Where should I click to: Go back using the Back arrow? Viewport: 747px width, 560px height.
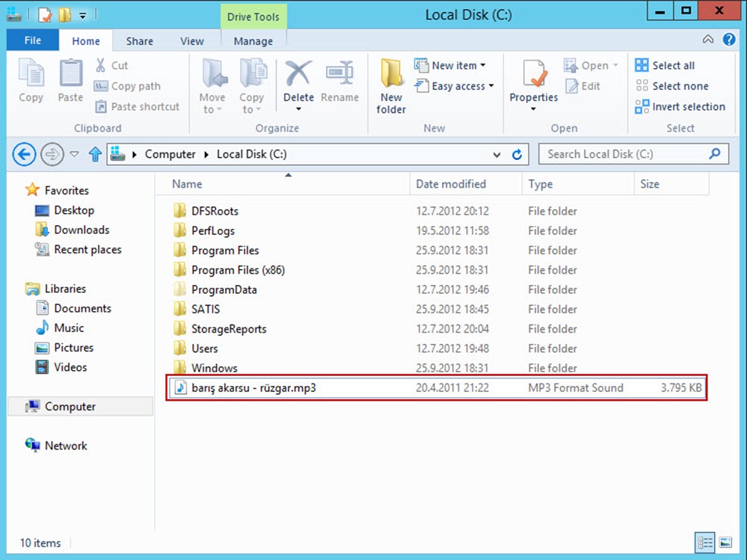tap(24, 155)
